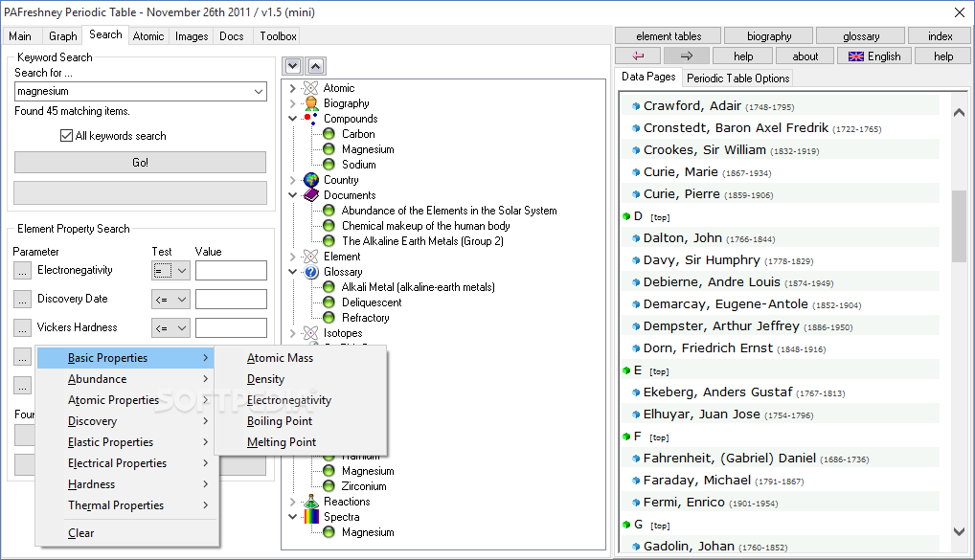Open the Graph tab

62,36
